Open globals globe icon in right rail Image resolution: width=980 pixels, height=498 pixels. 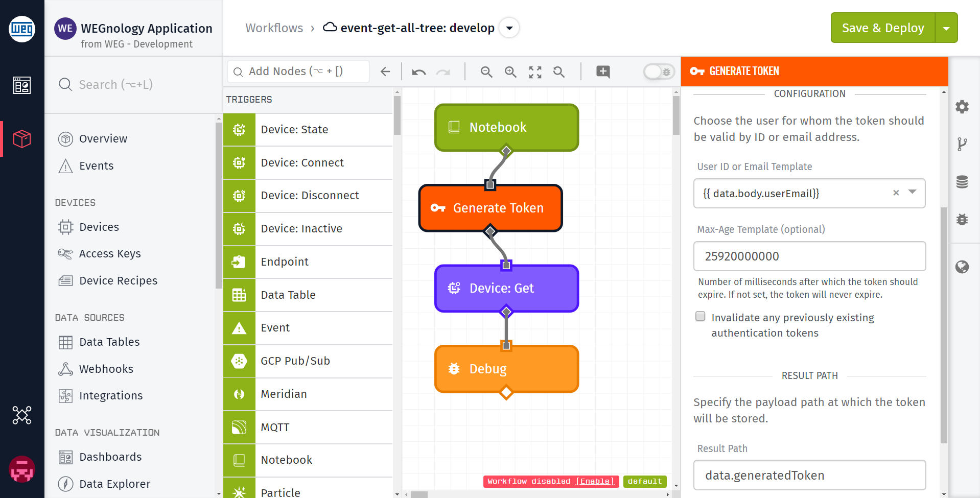click(962, 267)
